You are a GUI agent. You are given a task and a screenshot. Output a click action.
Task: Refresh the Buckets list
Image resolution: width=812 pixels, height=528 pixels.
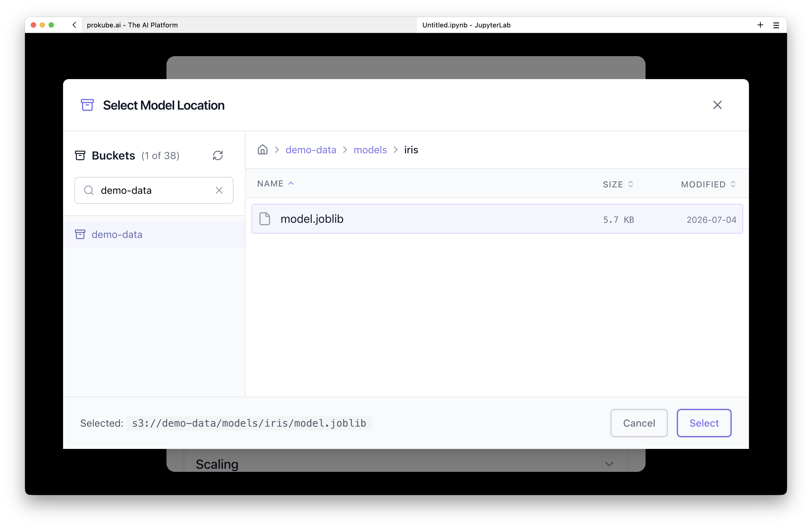coord(218,156)
